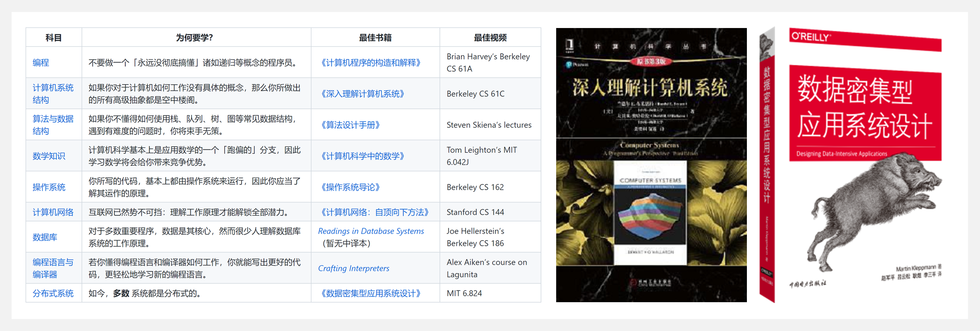Click the text 不要做一个「永远没彻底搞懂」
980x331 pixels.
tap(145, 62)
